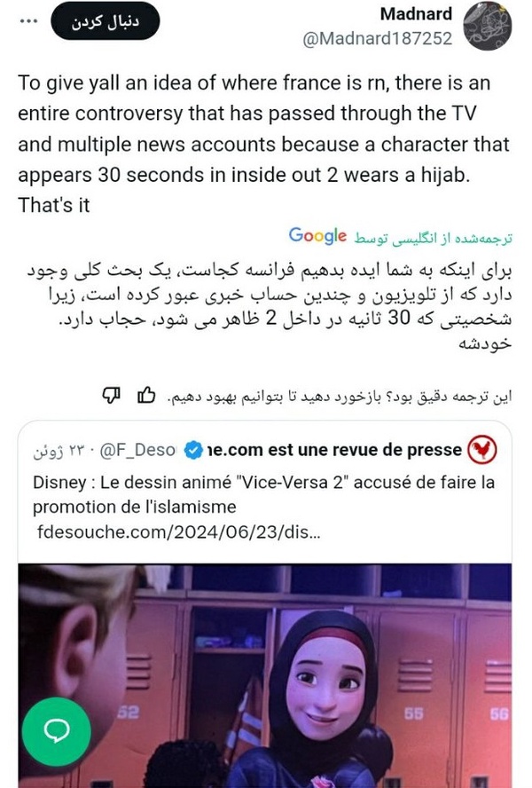
Task: Open the fdesouche.com article link
Action: click(178, 532)
